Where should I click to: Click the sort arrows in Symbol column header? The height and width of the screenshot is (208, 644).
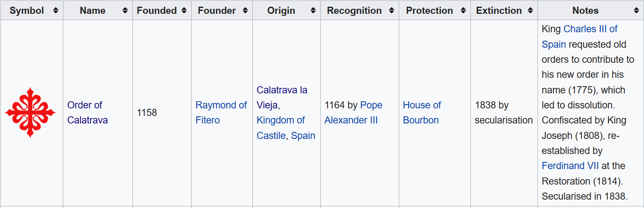click(56, 10)
